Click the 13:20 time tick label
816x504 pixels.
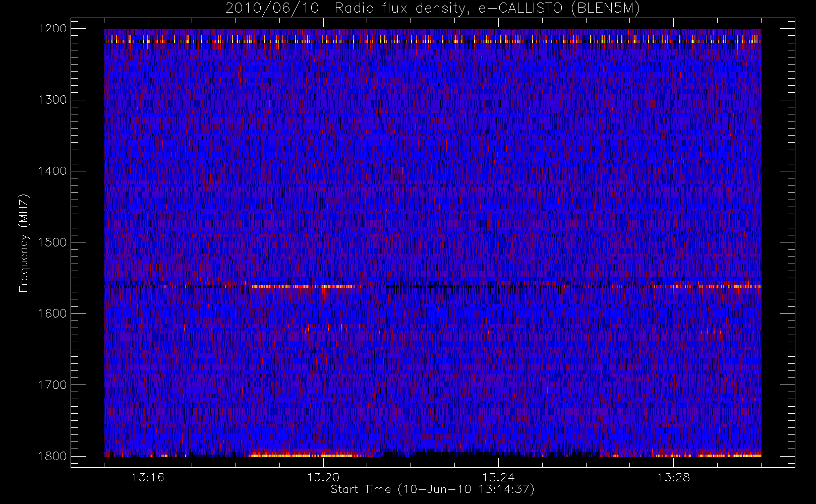point(323,477)
